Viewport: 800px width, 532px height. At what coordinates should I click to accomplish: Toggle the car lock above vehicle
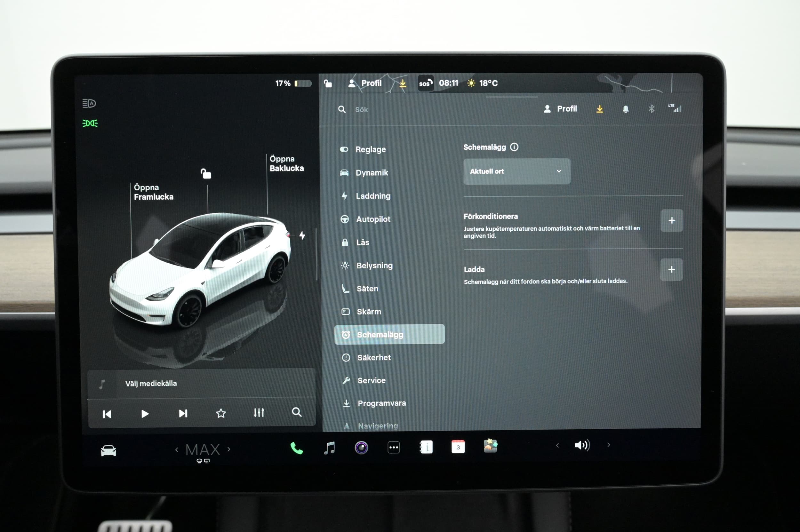pyautogui.click(x=206, y=174)
